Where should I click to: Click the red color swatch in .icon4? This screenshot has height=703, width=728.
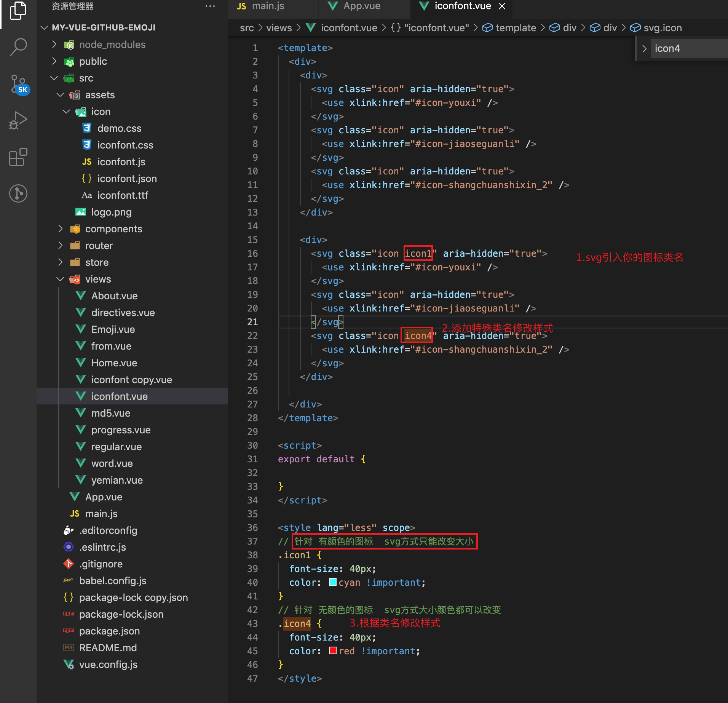[x=332, y=651]
